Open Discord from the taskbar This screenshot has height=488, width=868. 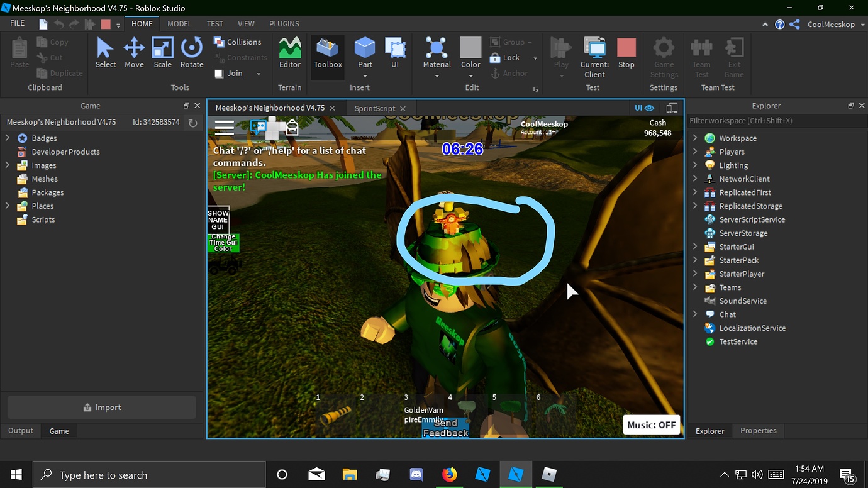(x=416, y=474)
